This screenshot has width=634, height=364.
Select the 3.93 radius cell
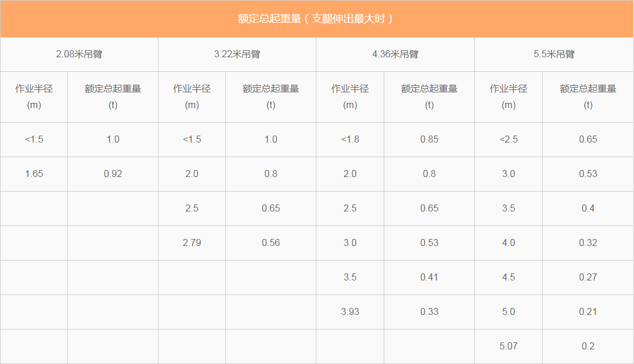(350, 311)
